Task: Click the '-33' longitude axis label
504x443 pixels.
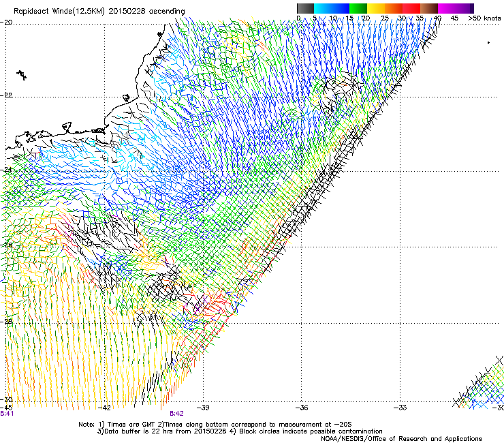Action: tap(400, 408)
